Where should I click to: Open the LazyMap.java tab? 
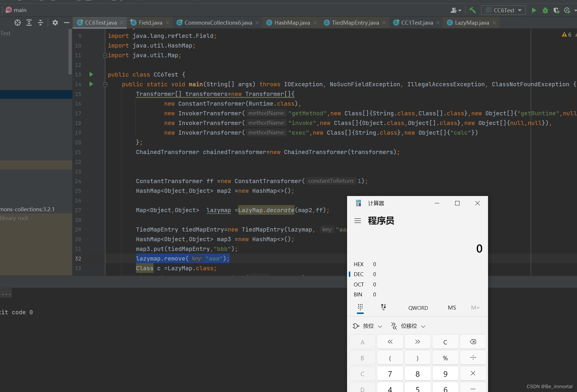tap(472, 23)
